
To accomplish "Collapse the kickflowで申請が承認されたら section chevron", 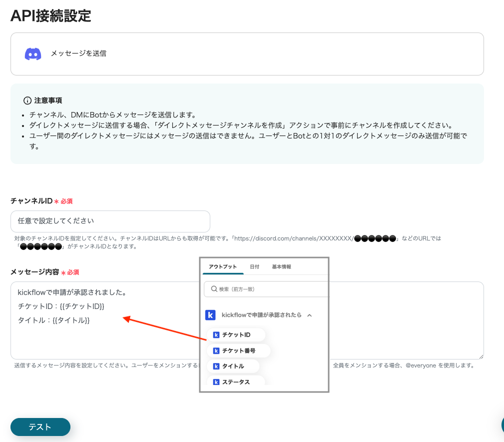I will pyautogui.click(x=310, y=315).
